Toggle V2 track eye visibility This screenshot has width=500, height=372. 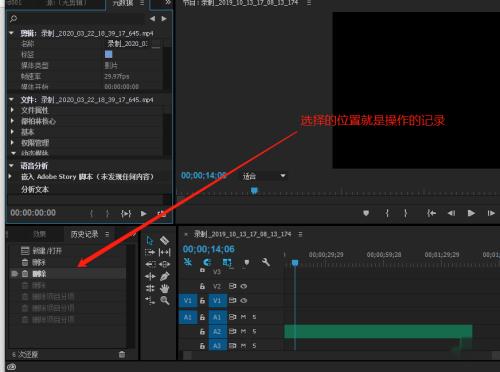tap(244, 286)
